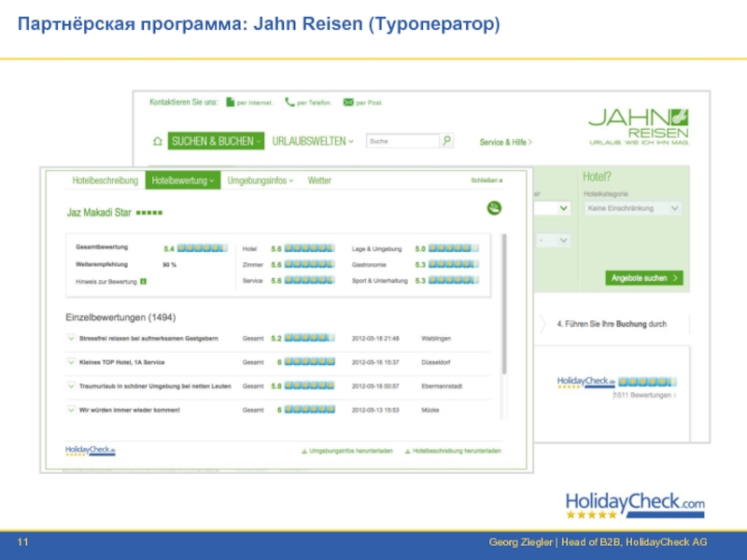Click the date '2012-05-13 15:53'

click(375, 410)
